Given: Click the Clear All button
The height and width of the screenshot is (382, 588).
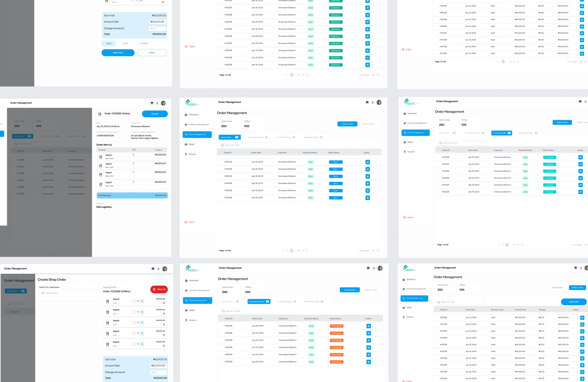Looking at the screenshot, I should pyautogui.click(x=159, y=289).
